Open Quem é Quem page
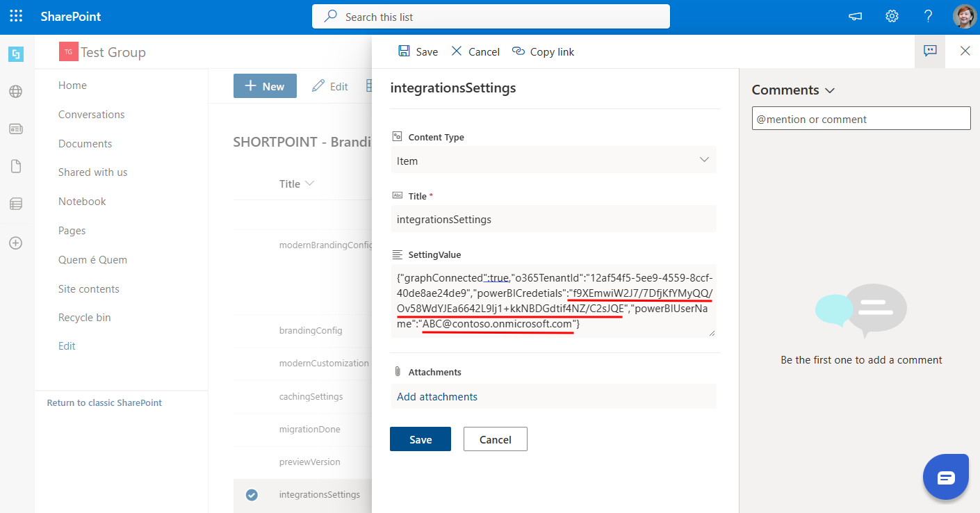The width and height of the screenshot is (980, 513). [x=92, y=260]
